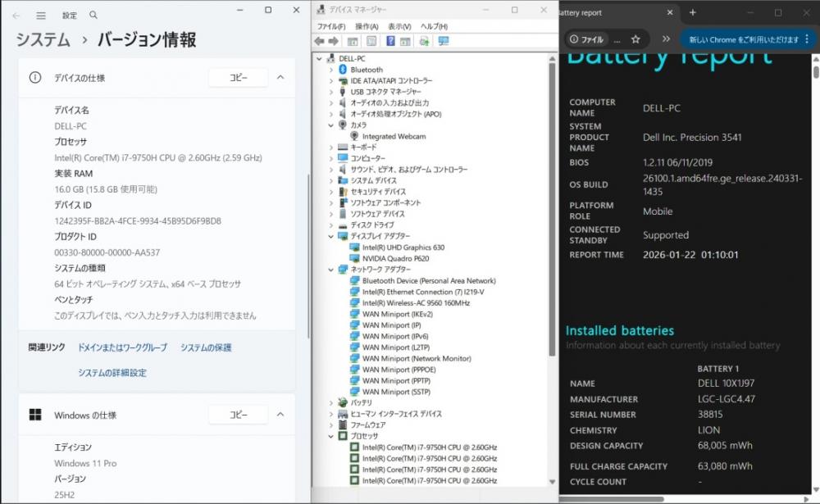
Task: Open a new Chrome tab with plus button
Action: 692,12
